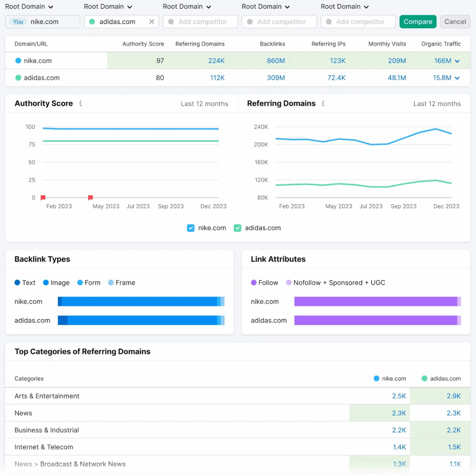Uncheck the nike.com chart legend checkbox
Image resolution: width=476 pixels, height=476 pixels.
[191, 228]
